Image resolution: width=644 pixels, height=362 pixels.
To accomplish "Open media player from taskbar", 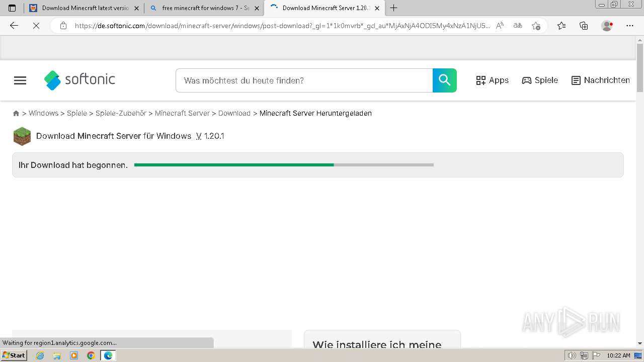I will [x=74, y=355].
